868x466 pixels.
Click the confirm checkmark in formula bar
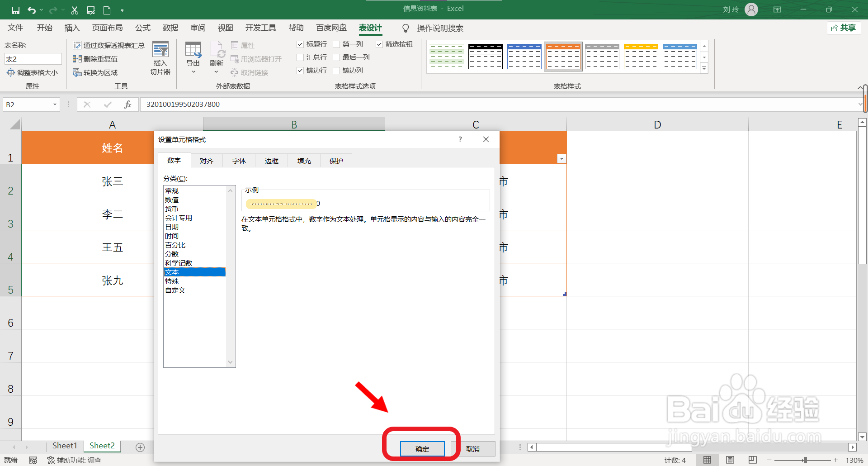click(x=107, y=105)
